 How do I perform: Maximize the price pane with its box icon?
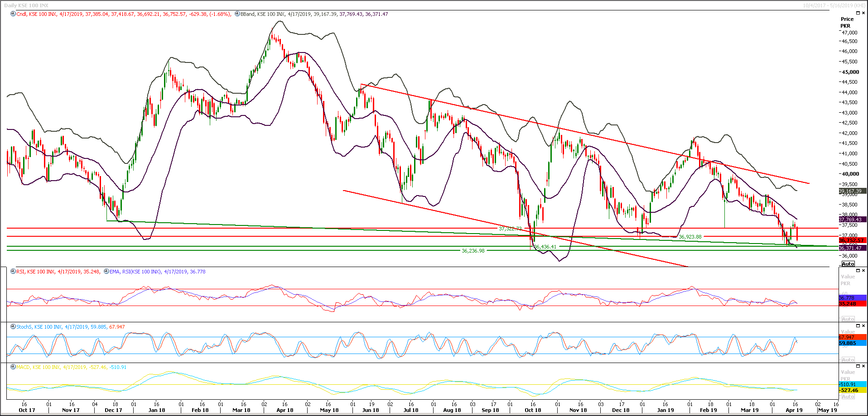858,13
